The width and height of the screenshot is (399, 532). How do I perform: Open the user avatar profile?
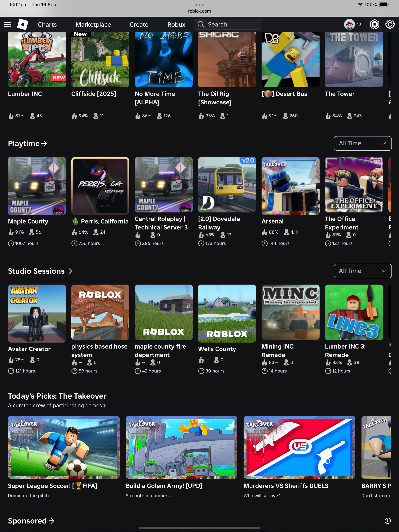tap(349, 24)
